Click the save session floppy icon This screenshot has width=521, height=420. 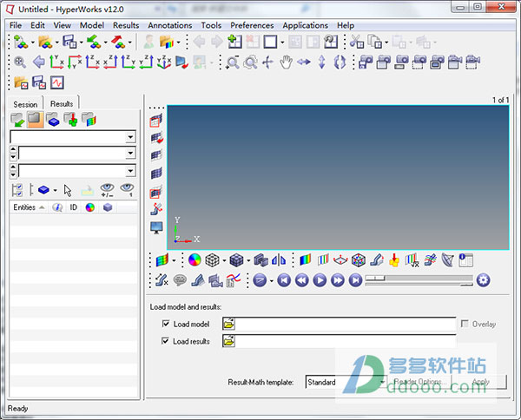[x=69, y=42]
